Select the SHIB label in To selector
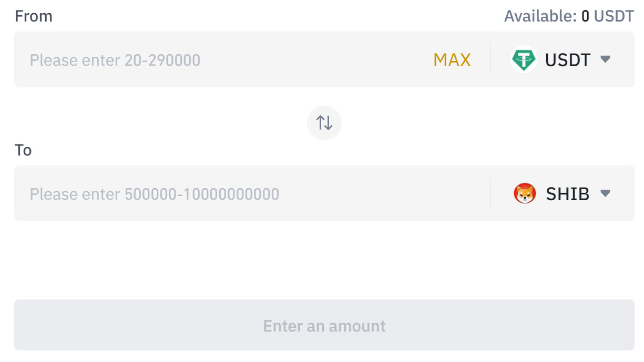644x362 pixels. tap(568, 194)
